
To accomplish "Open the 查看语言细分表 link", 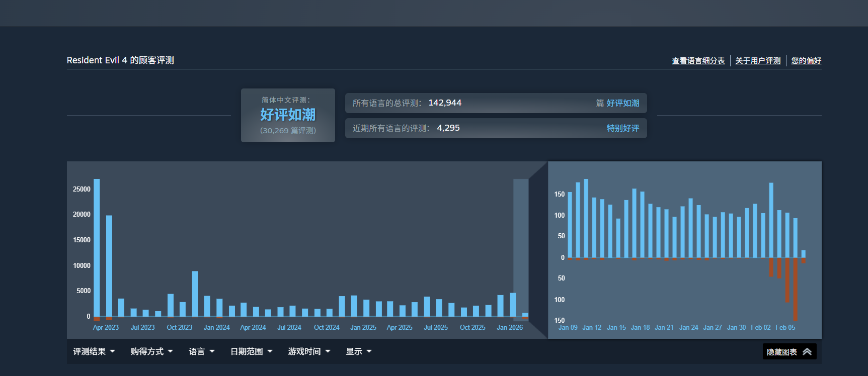I will tap(698, 61).
